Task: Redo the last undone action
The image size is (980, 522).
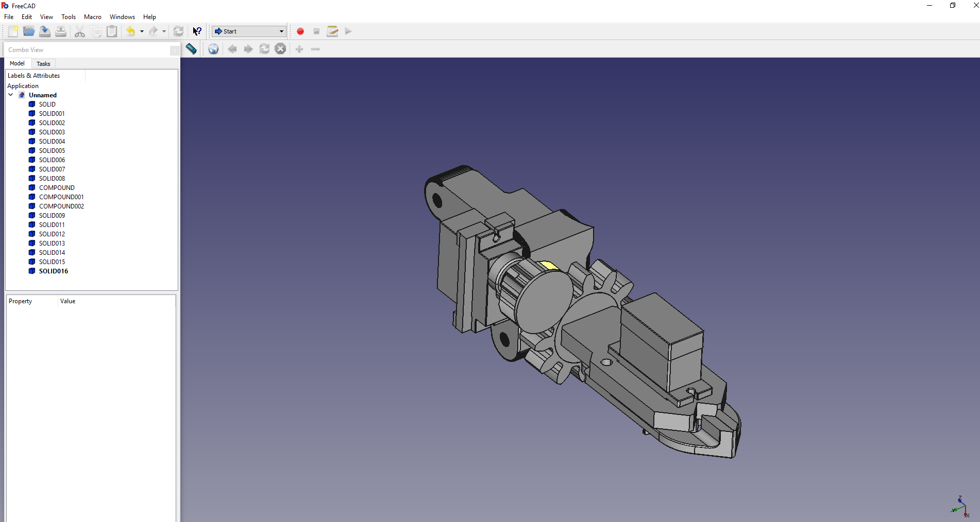Action: coord(153,31)
